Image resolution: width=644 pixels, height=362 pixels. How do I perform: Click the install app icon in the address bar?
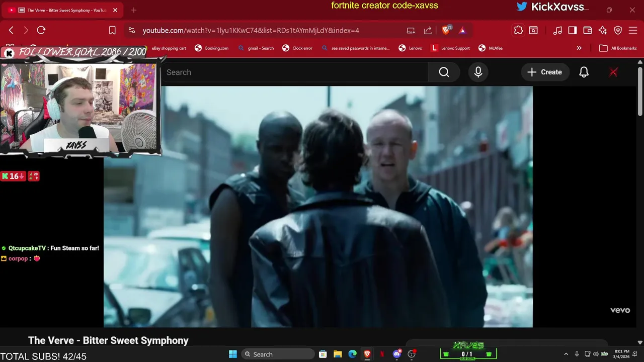point(411,30)
